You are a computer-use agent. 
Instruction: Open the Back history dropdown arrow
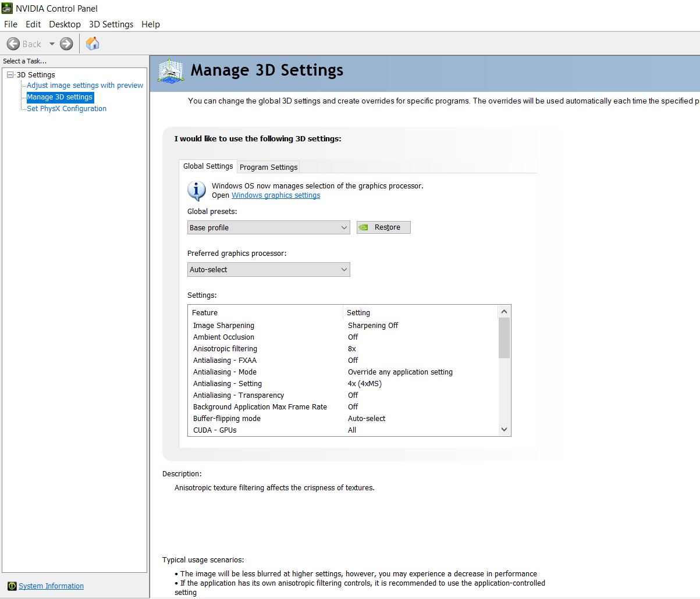pos(51,44)
